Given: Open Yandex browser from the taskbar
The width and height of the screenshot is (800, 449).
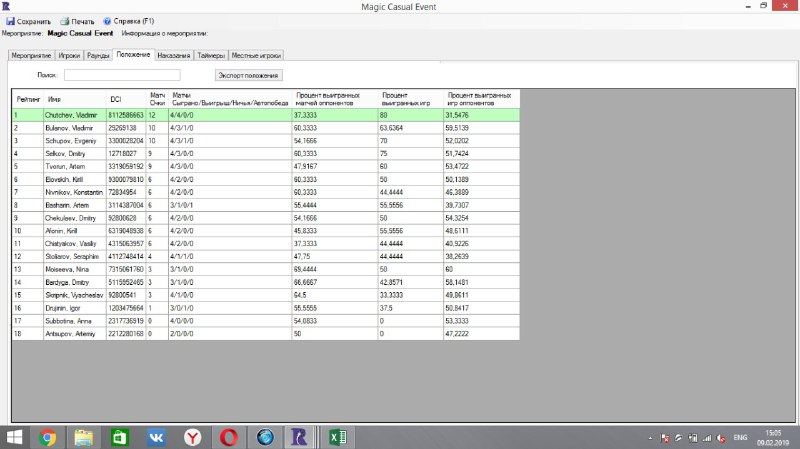Looking at the screenshot, I should (191, 437).
